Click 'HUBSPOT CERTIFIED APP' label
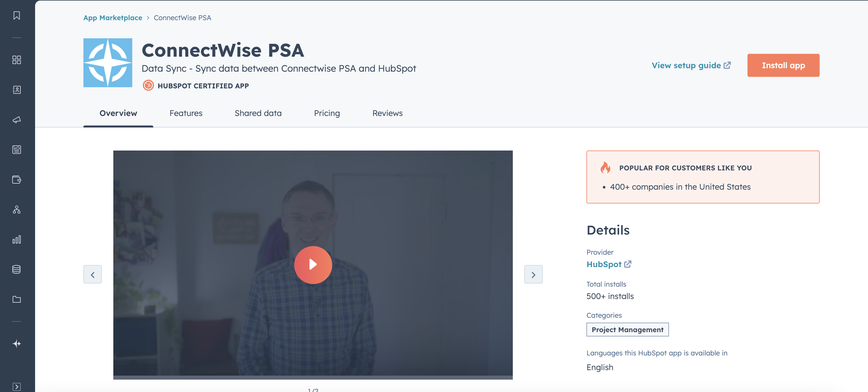868x392 pixels. 203,85
